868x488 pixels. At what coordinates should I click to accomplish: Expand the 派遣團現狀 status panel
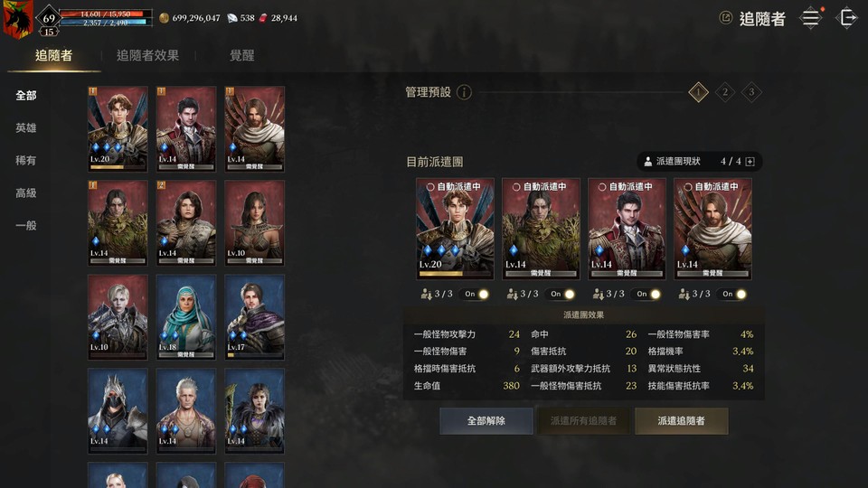(699, 162)
